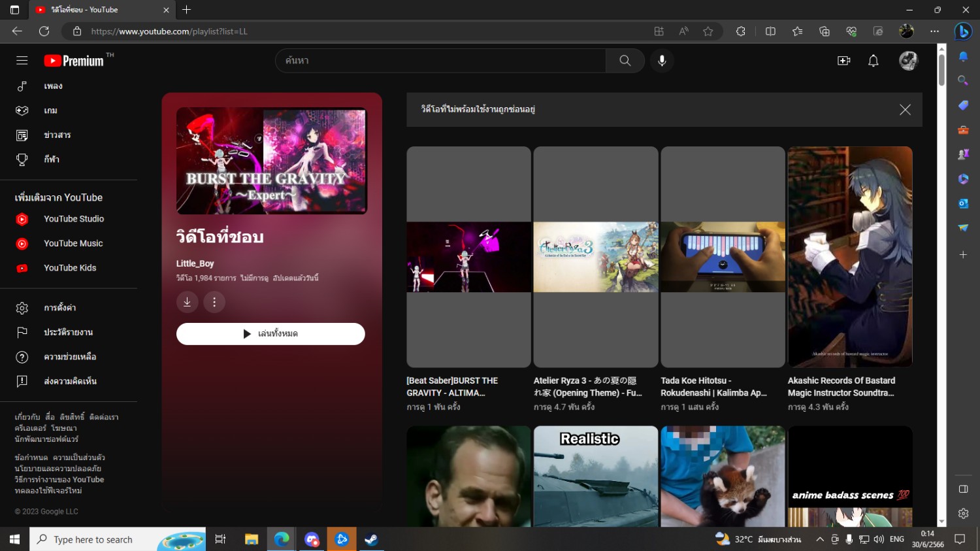The width and height of the screenshot is (980, 551).
Task: Open browser extensions puzzle icon
Action: coord(741,31)
